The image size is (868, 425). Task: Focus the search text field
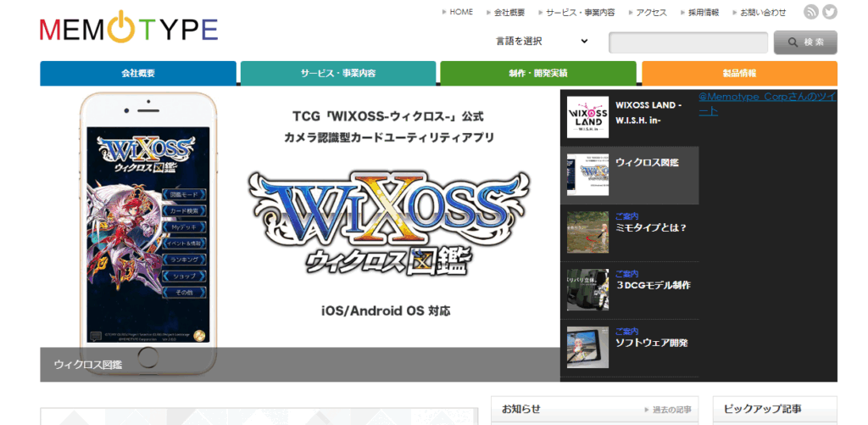point(688,42)
